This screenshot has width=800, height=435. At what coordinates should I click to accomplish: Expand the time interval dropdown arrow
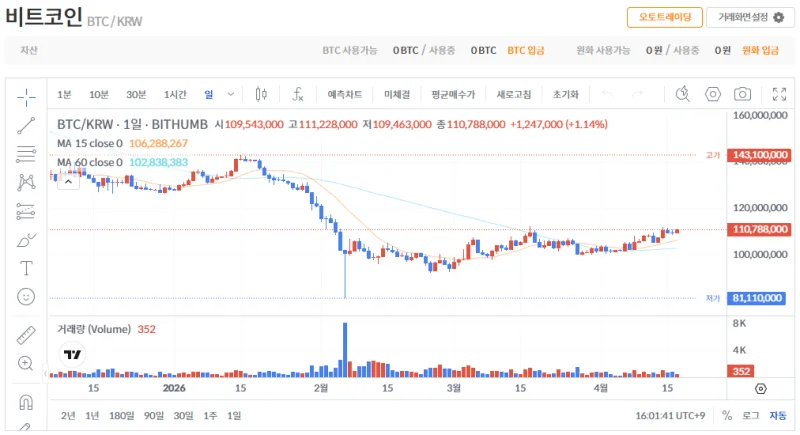[231, 94]
